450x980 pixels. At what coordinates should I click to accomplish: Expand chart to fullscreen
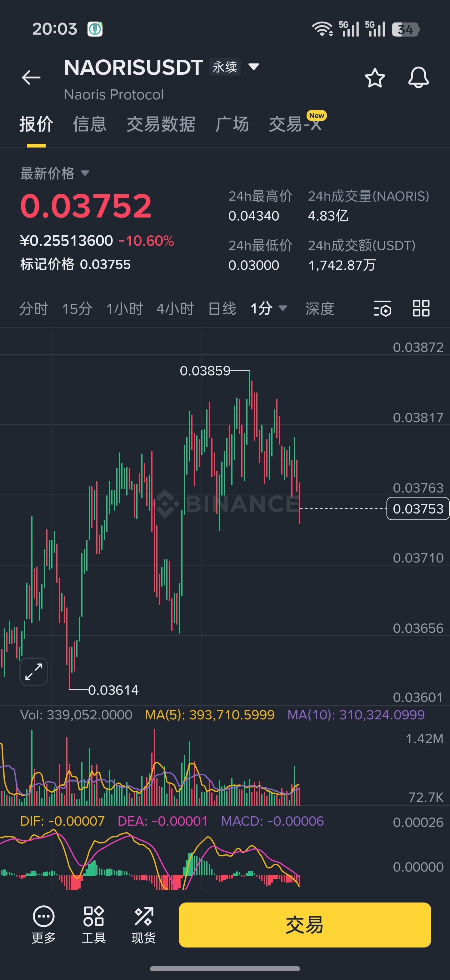[x=34, y=672]
